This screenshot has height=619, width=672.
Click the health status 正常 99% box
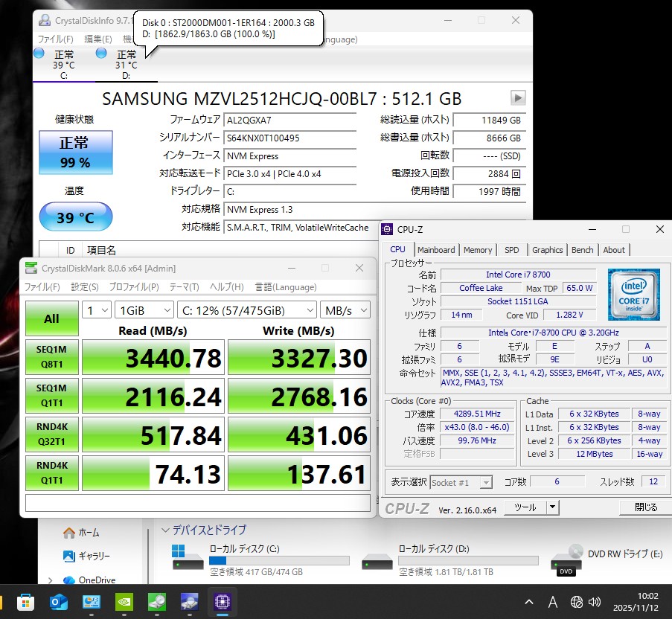point(75,153)
